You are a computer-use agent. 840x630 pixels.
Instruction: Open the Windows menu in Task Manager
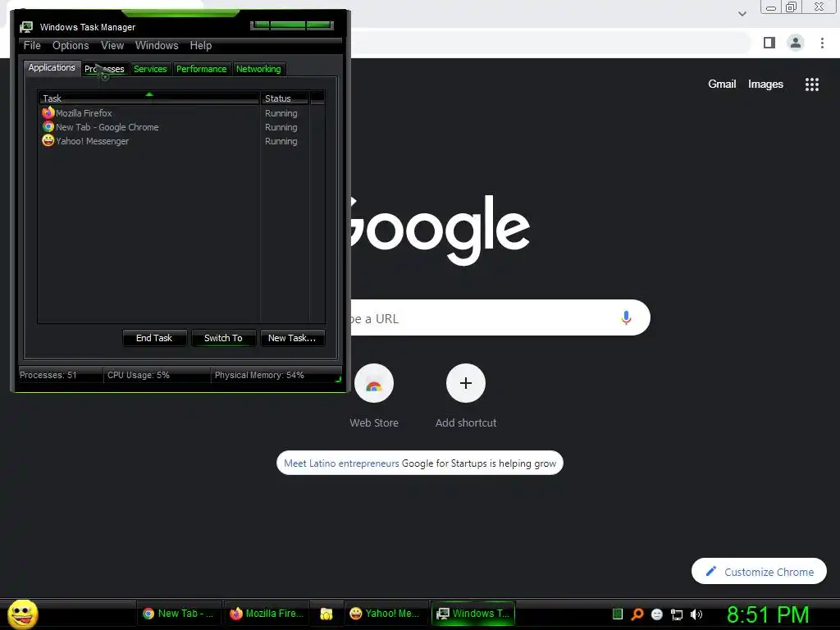coord(157,46)
